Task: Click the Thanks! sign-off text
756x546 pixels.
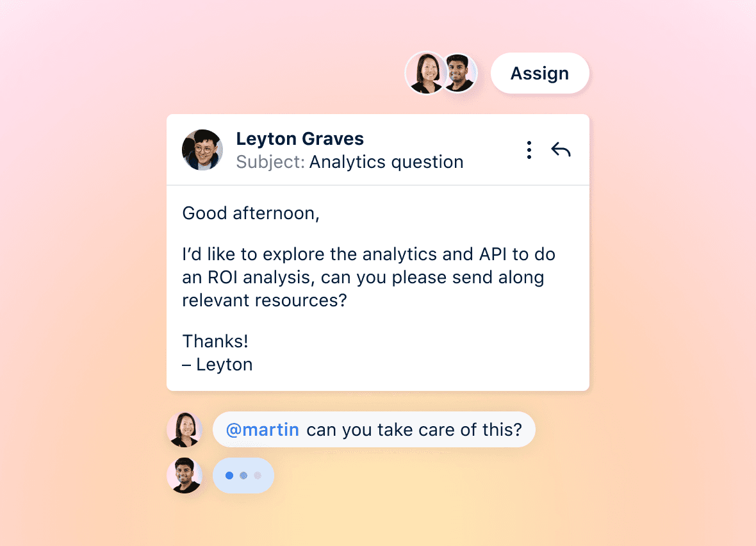Action: 215,341
